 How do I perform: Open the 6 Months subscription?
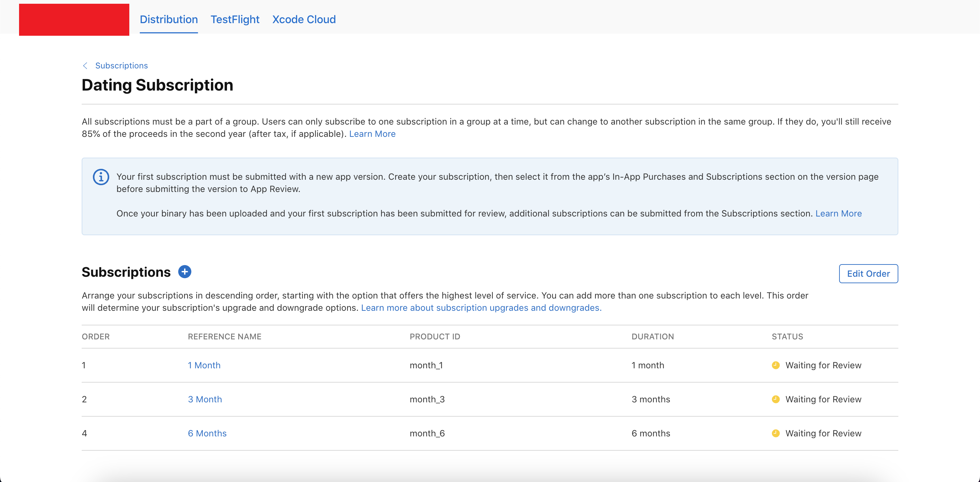[207, 433]
